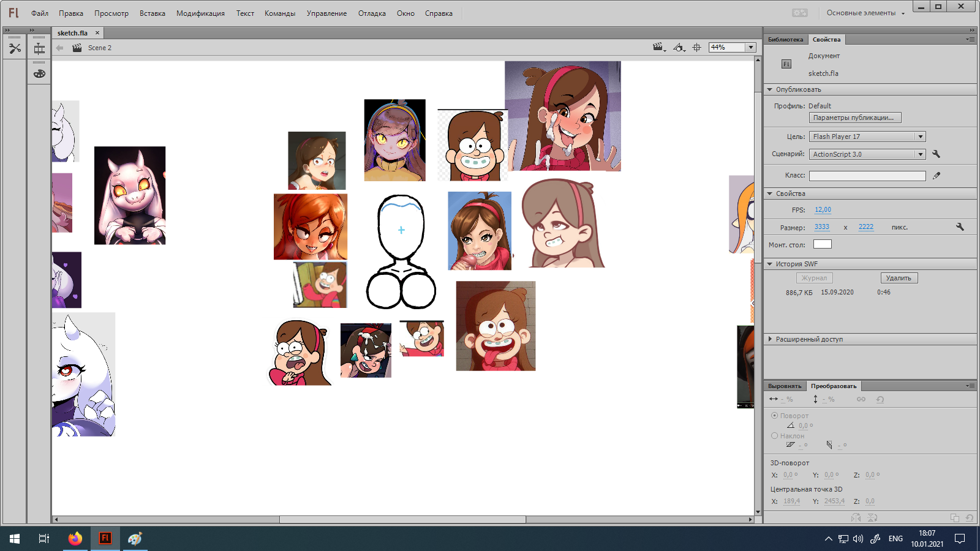The image size is (980, 551).
Task: Open Task View on the taskbar
Action: (x=44, y=539)
